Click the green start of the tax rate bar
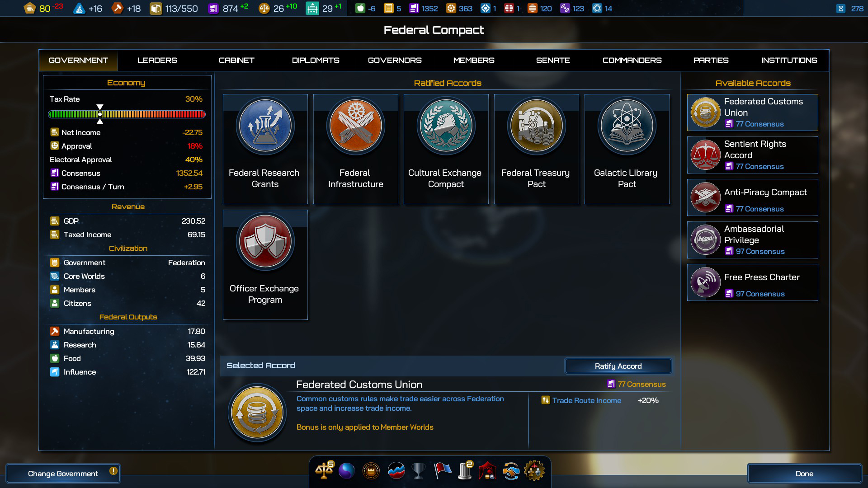The height and width of the screenshot is (488, 868). pos(52,114)
